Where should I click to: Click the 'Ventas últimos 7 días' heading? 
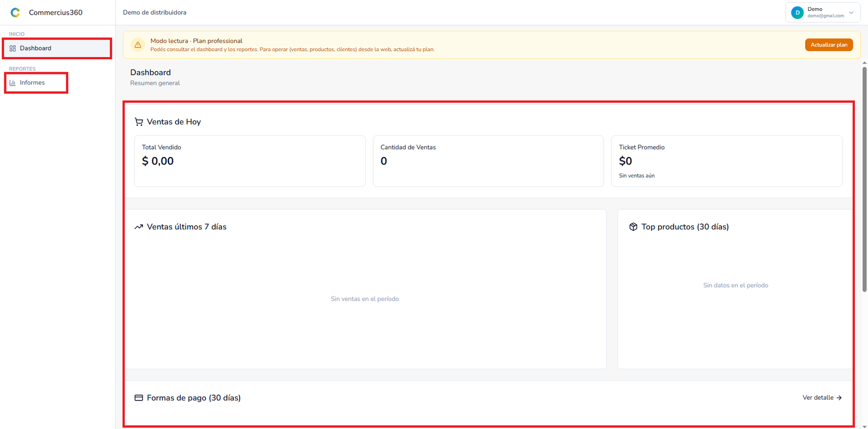coord(187,227)
